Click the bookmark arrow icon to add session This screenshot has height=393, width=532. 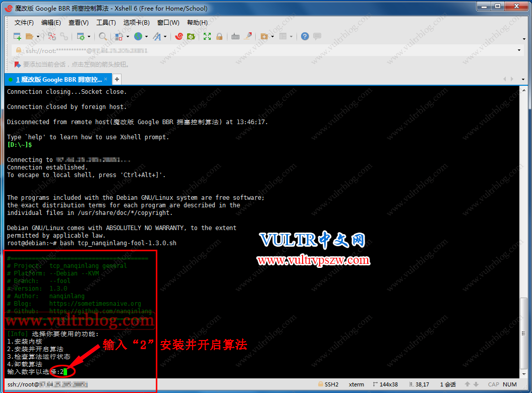tap(18, 64)
